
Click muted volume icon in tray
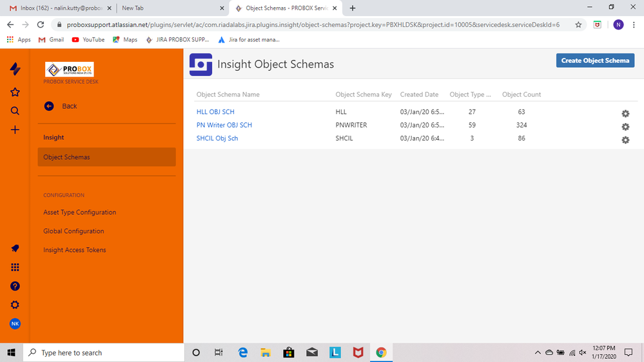click(x=583, y=352)
